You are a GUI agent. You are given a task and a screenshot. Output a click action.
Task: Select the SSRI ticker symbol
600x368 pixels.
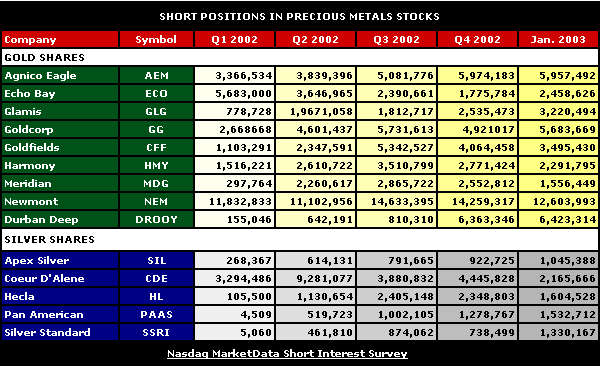pyautogui.click(x=156, y=332)
